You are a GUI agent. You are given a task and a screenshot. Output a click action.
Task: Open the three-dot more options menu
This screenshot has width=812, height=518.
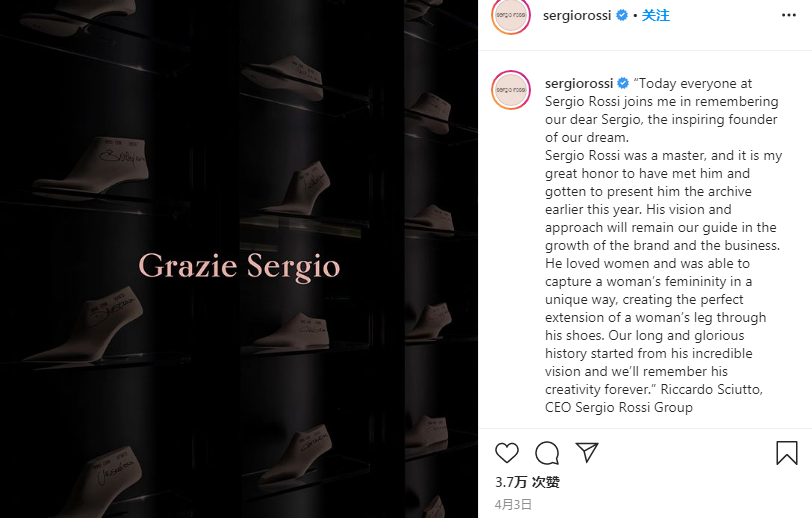pos(788,15)
